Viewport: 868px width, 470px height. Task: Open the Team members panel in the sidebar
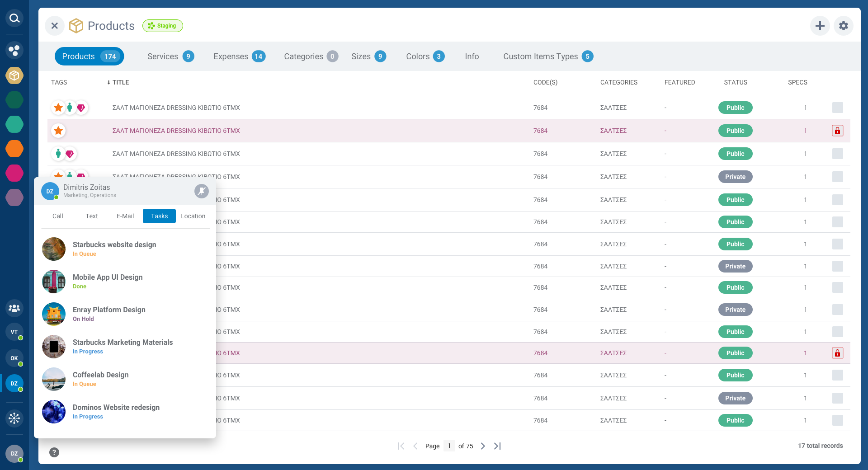coord(14,308)
